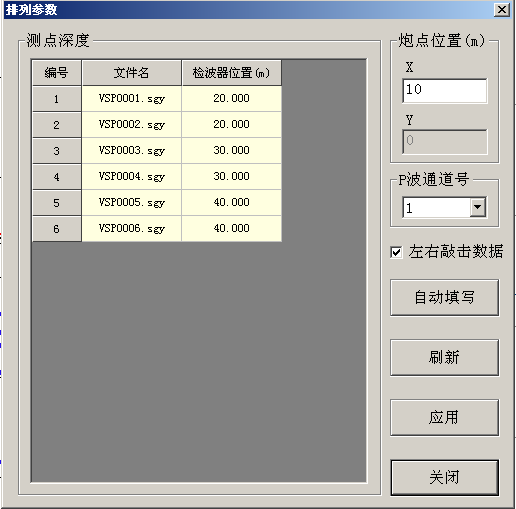Toggle the 左右敲击数据 checkbox
Image resolution: width=516 pixels, height=509 pixels.
pos(396,252)
